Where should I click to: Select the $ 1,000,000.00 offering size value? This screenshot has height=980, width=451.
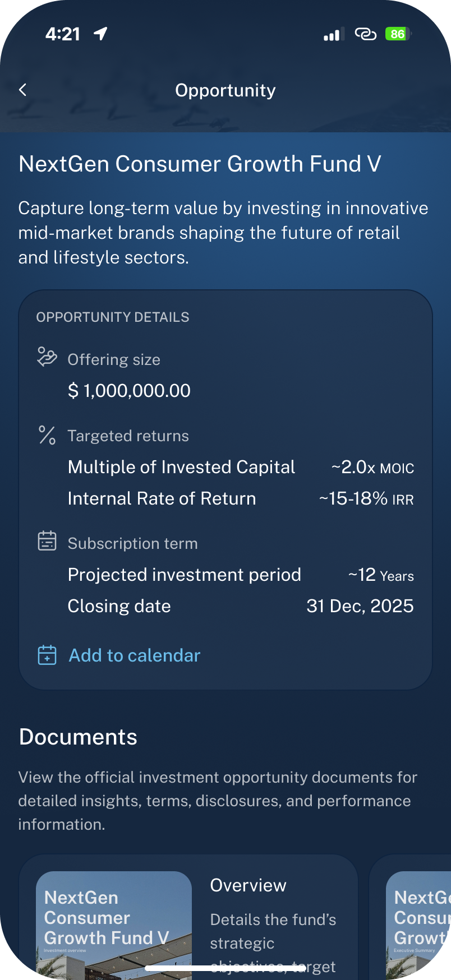pyautogui.click(x=129, y=391)
